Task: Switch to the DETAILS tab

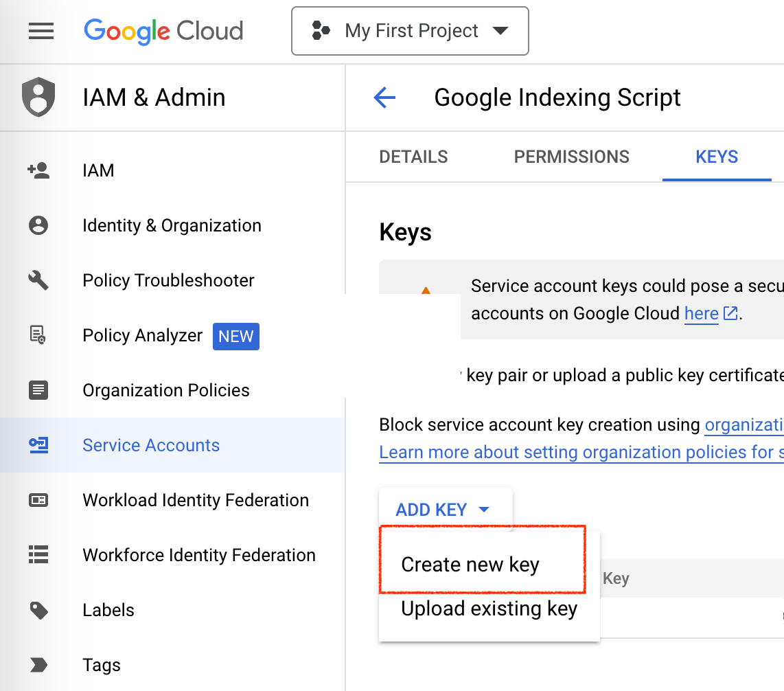Action: point(413,157)
